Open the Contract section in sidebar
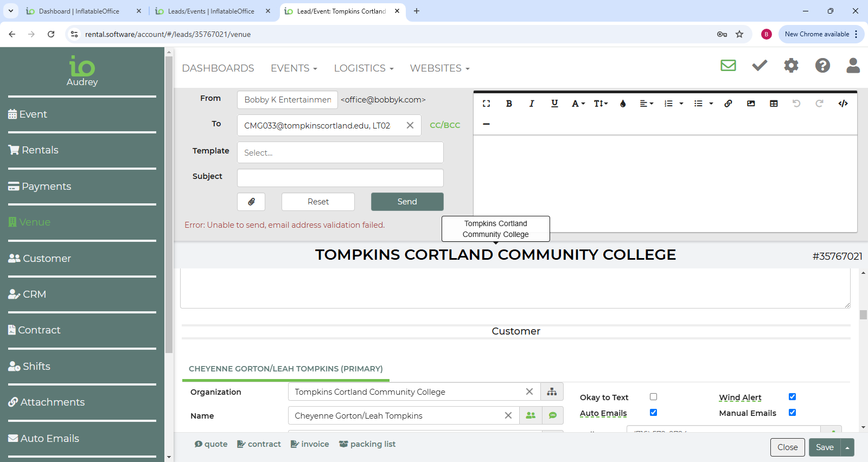The width and height of the screenshot is (868, 462). coord(39,330)
